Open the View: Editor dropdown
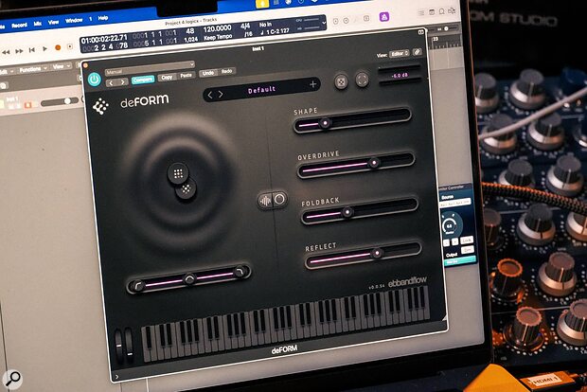 399,54
